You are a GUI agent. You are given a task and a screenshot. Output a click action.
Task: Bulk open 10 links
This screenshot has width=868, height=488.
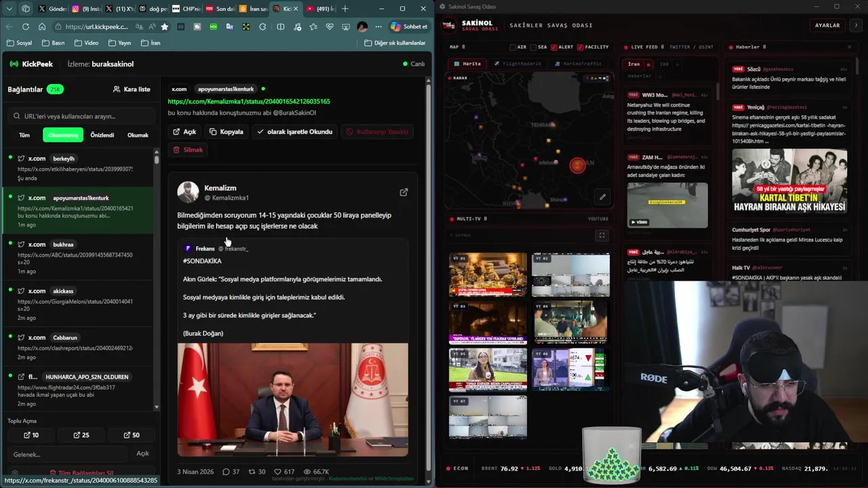31,435
